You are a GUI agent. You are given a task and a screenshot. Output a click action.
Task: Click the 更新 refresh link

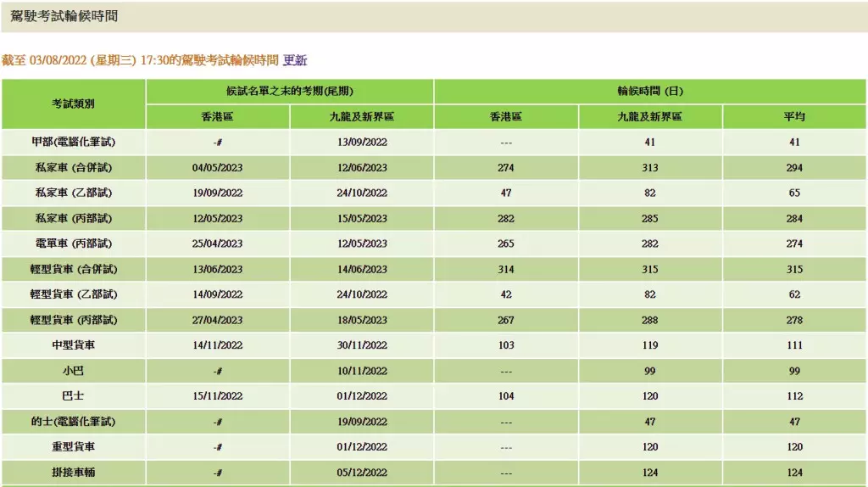295,60
